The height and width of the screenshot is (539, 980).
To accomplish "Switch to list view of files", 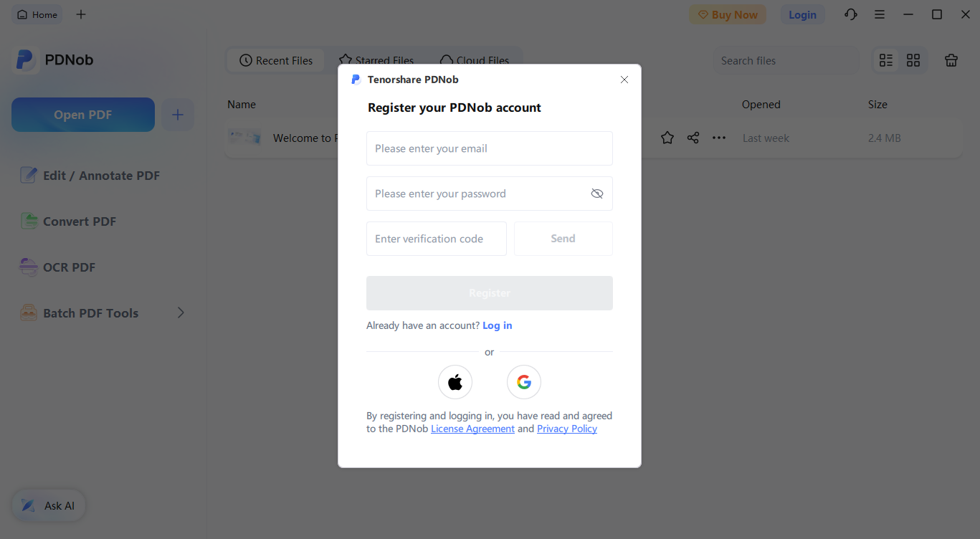I will (885, 60).
